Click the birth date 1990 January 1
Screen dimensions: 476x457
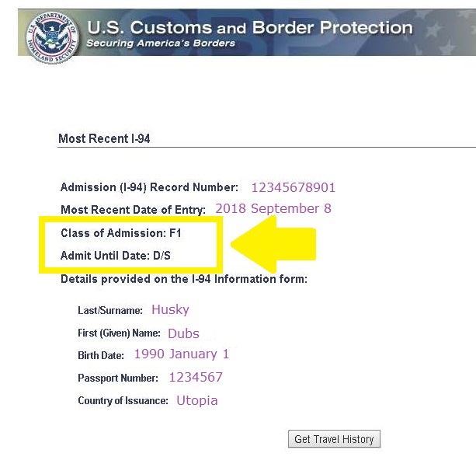pyautogui.click(x=181, y=354)
